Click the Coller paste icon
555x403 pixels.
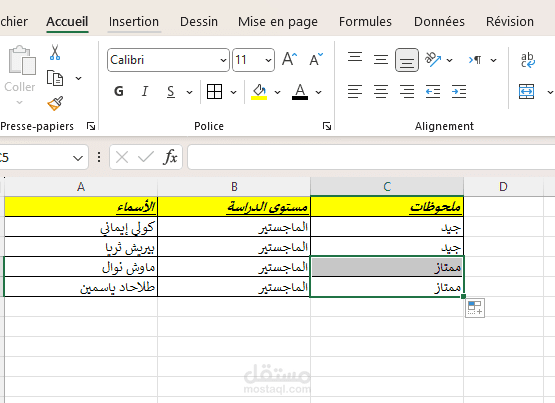[22, 60]
